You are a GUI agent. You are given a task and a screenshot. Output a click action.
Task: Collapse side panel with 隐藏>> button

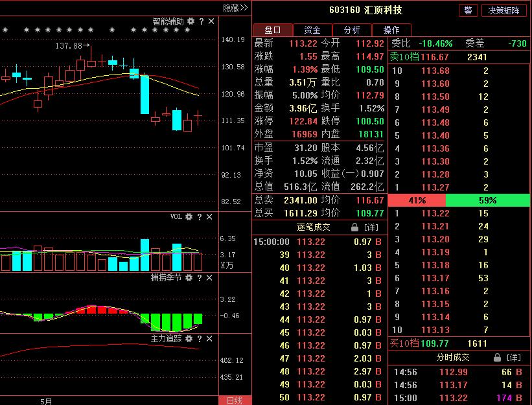[235, 8]
